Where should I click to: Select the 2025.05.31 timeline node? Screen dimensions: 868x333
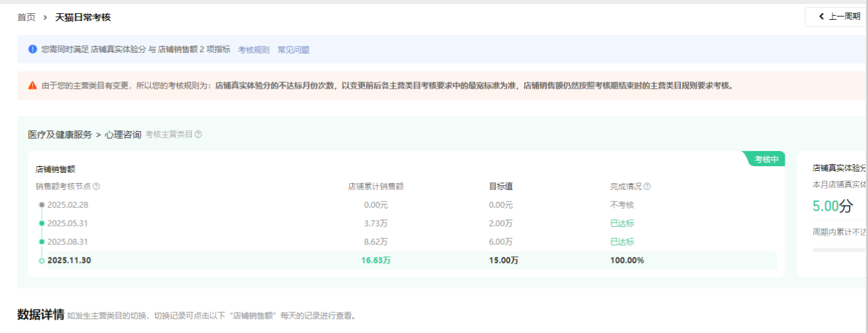[x=67, y=224]
